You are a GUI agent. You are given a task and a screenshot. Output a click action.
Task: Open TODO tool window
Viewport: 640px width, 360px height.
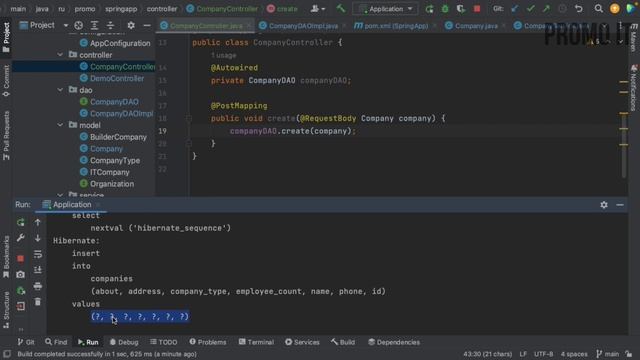click(x=163, y=342)
